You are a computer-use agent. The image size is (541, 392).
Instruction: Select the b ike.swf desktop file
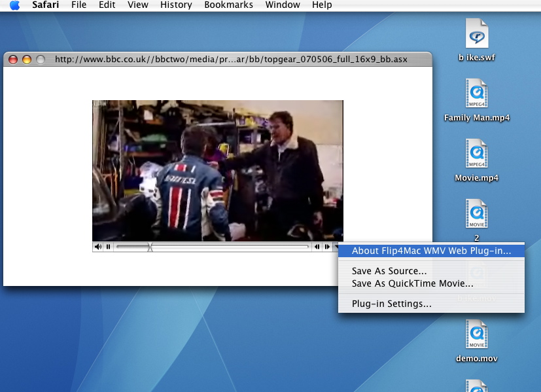tap(476, 40)
